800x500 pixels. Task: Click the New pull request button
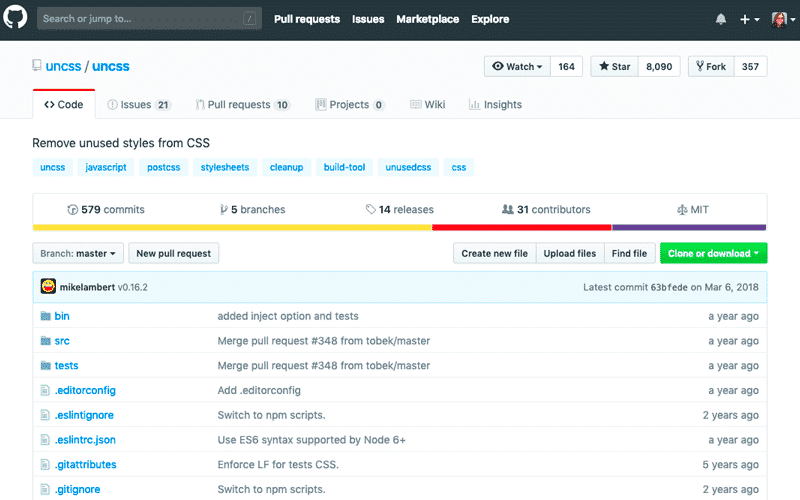pyautogui.click(x=173, y=254)
